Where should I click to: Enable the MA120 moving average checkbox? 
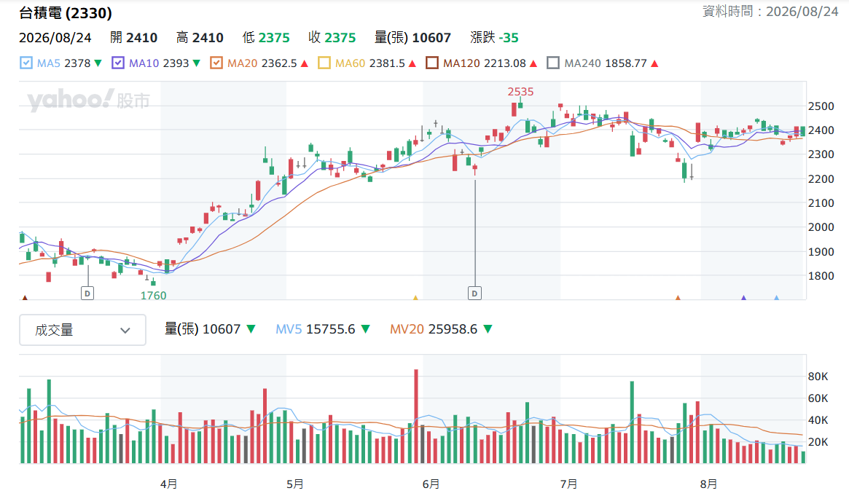[x=432, y=63]
